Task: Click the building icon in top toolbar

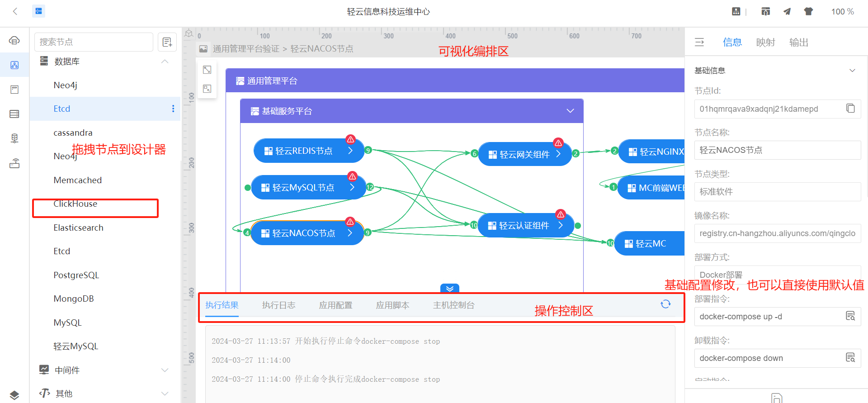Action: point(736,11)
